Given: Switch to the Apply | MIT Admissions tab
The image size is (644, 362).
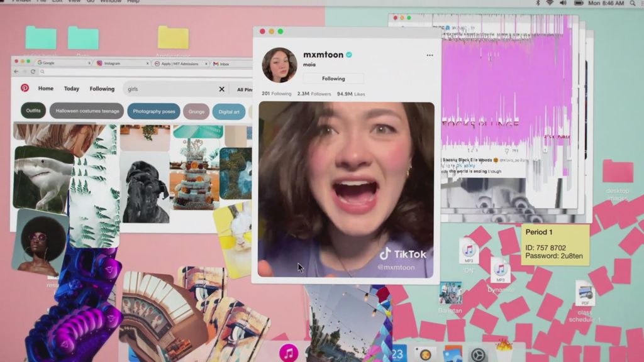Looking at the screenshot, I should coord(180,63).
